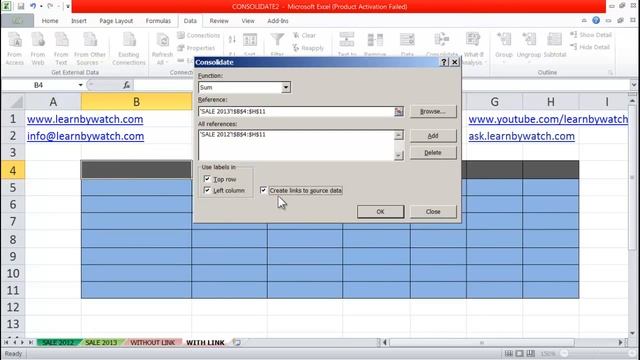Open the Formulas ribbon tab

point(158,21)
